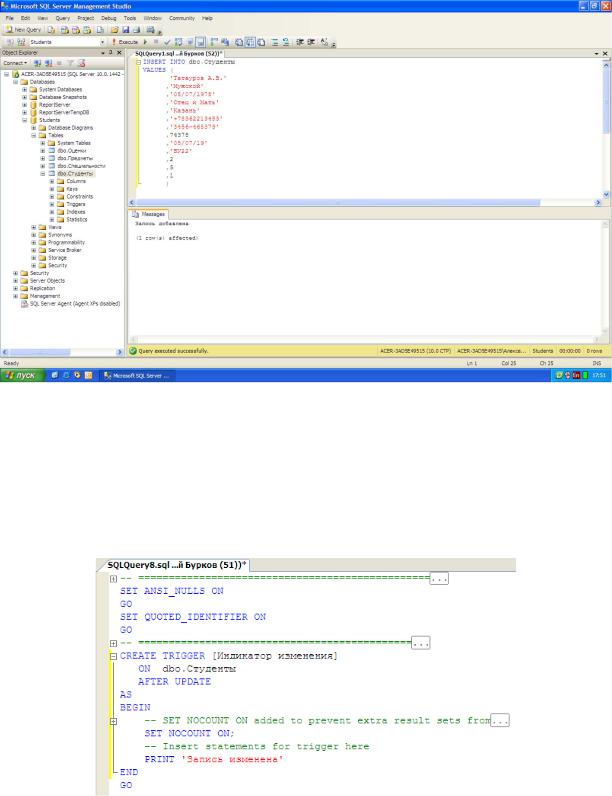Switch output to Results to File
This screenshot has height=796, width=612.
click(x=261, y=42)
